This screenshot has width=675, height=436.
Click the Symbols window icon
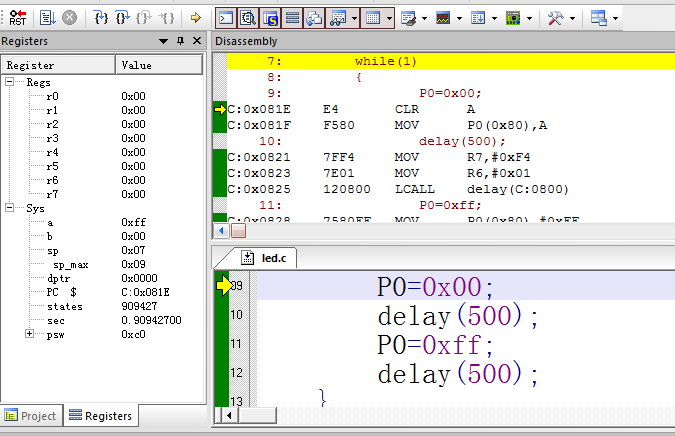pos(270,17)
